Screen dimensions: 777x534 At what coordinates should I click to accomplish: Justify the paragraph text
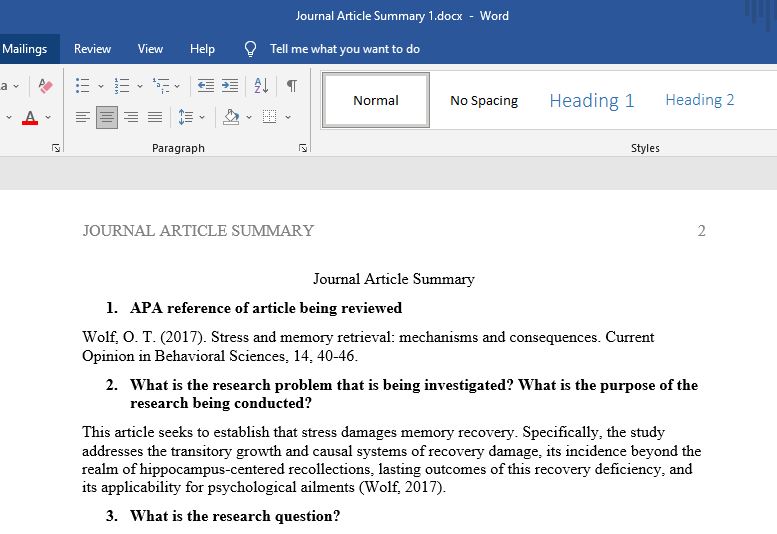pos(155,117)
